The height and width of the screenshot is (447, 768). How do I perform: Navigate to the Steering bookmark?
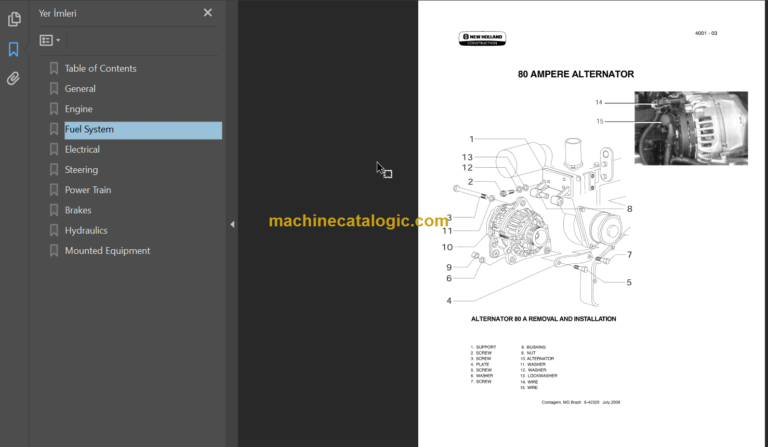[81, 169]
